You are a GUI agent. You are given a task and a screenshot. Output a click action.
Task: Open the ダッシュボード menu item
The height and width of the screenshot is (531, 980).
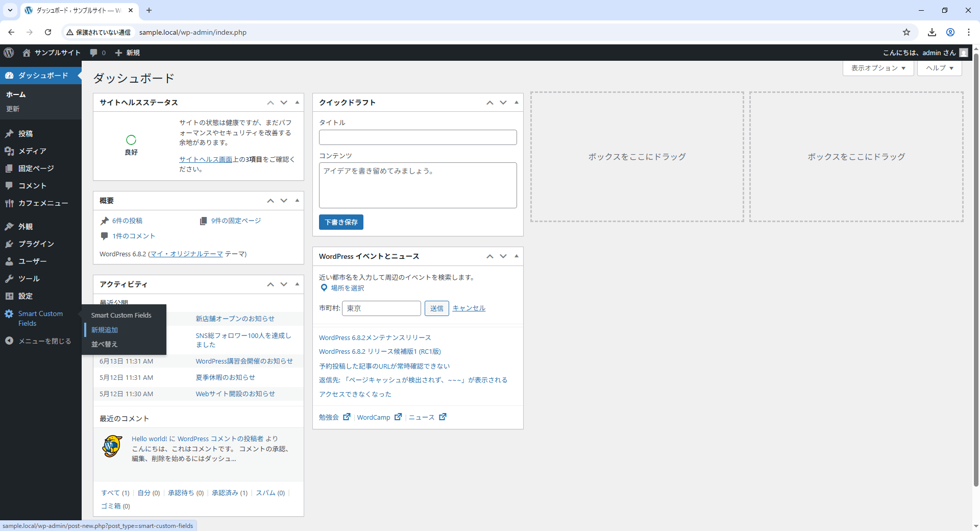(x=41, y=76)
